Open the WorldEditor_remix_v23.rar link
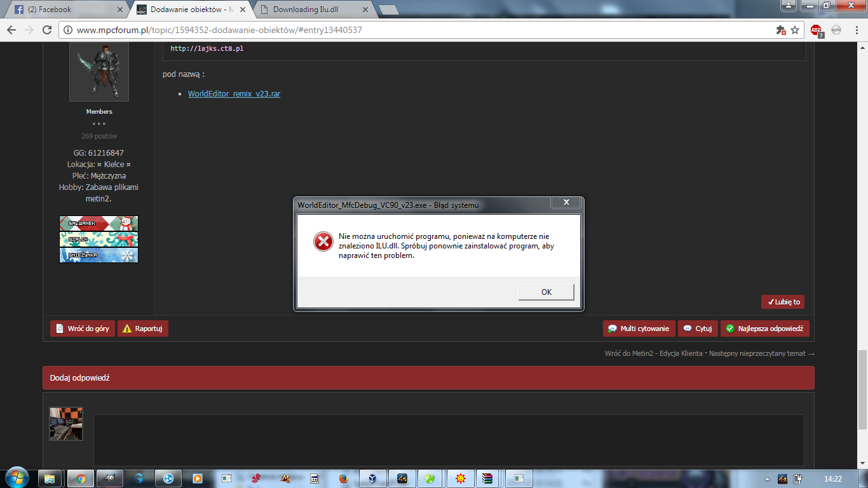This screenshot has height=488, width=868. (234, 93)
